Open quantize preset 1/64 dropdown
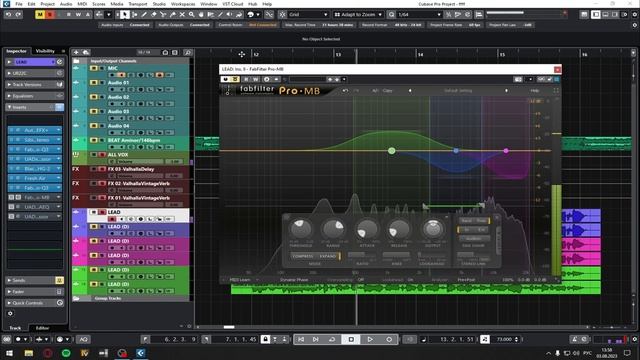The width and height of the screenshot is (640, 360). [x=420, y=15]
